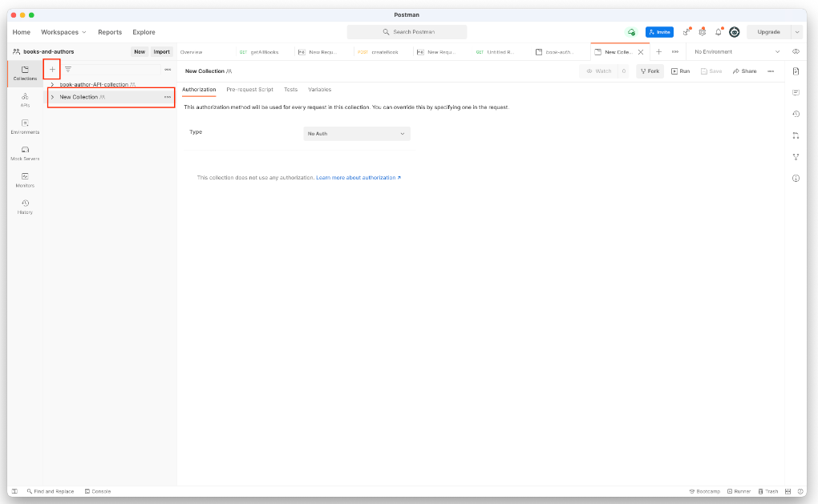818x504 pixels.
Task: Close the New Collection tab
Action: [641, 51]
